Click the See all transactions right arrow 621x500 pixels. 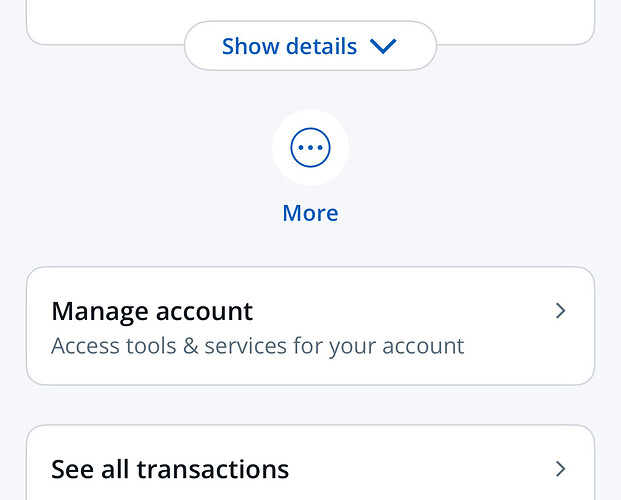(560, 468)
